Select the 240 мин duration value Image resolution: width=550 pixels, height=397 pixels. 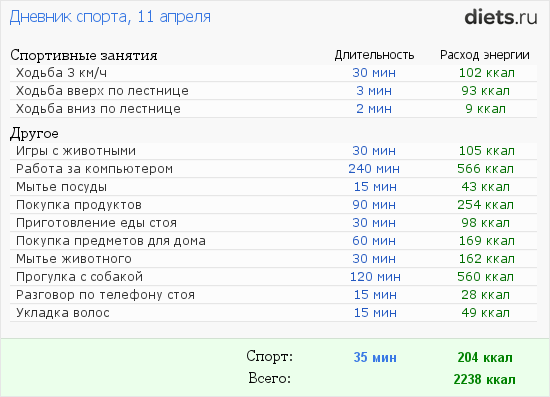(374, 169)
